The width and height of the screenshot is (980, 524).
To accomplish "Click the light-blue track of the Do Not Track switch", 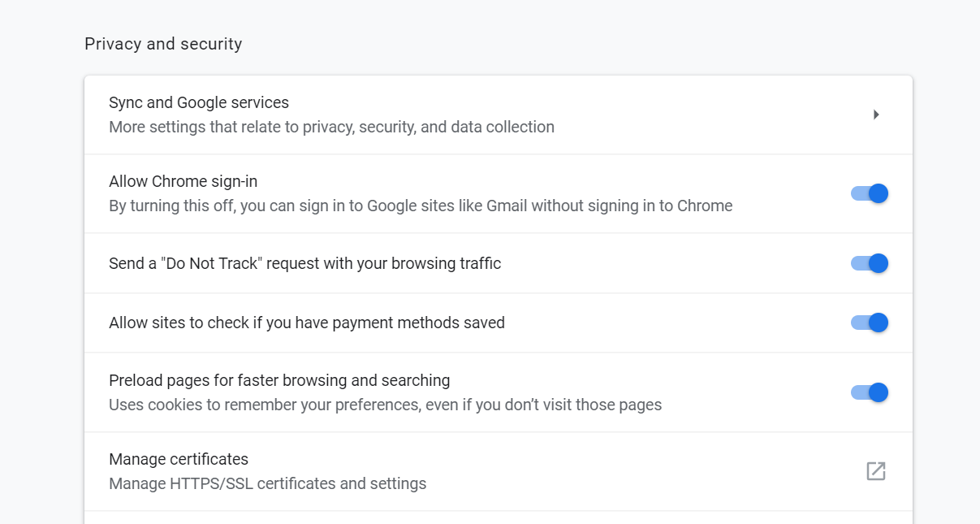I will tap(857, 263).
